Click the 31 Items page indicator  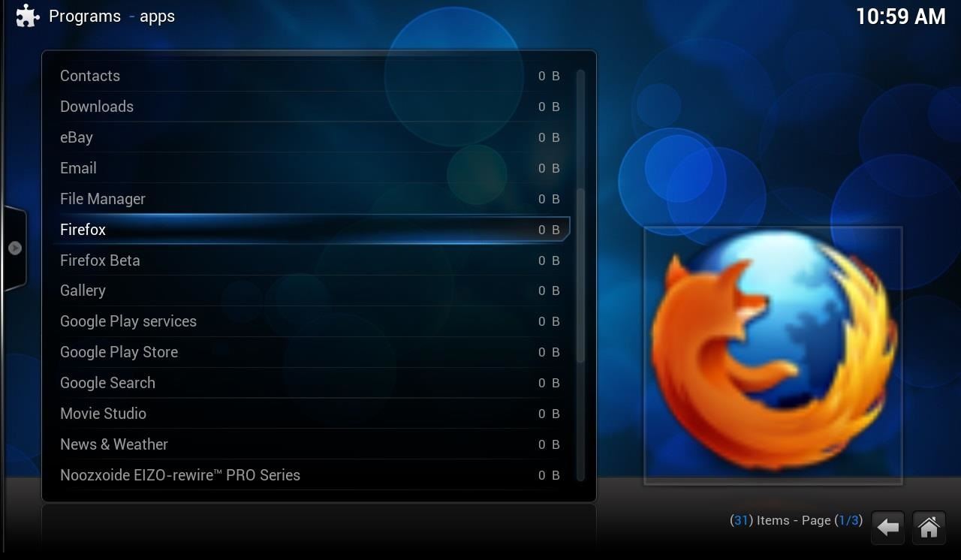[x=796, y=520]
